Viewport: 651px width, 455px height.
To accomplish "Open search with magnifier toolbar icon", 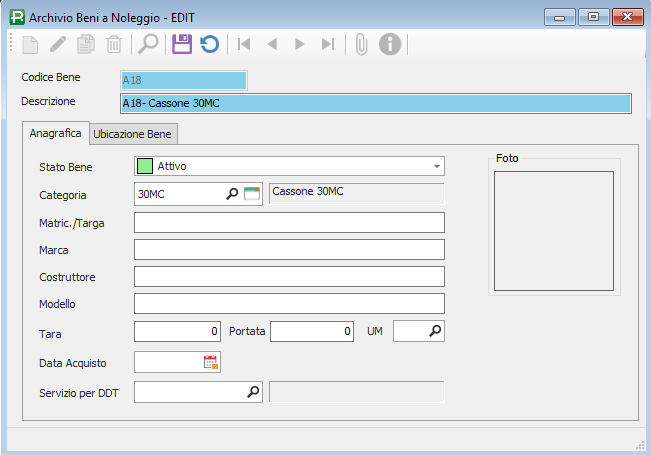I will pos(148,44).
